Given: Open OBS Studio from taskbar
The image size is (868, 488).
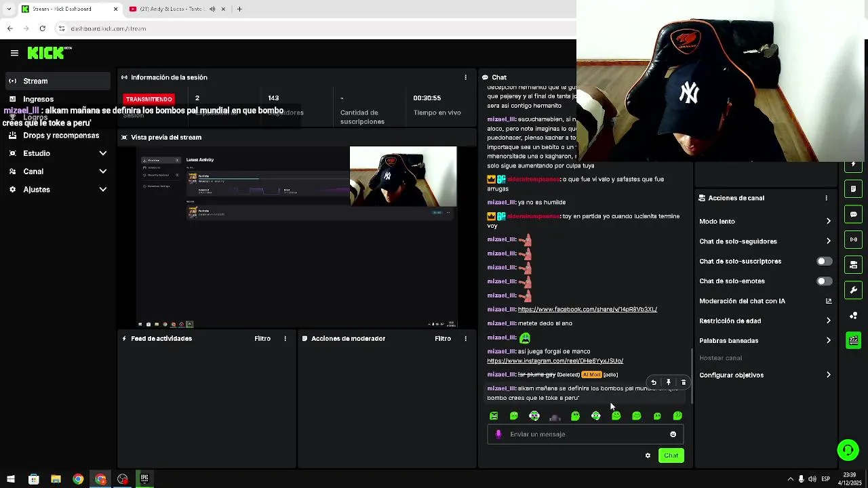Looking at the screenshot, I should (x=122, y=479).
